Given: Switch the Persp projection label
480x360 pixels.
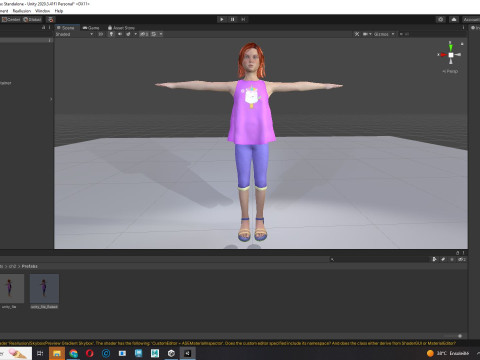Looking at the screenshot, I should tap(450, 71).
